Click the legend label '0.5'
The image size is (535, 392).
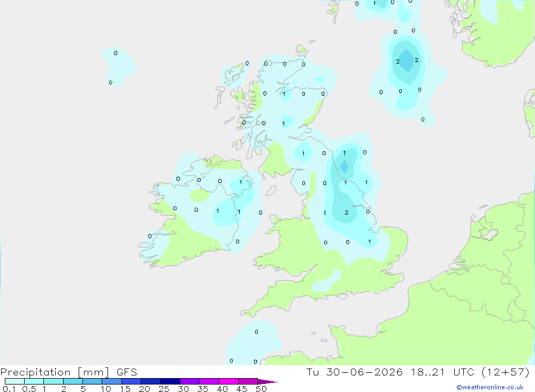[29, 389]
